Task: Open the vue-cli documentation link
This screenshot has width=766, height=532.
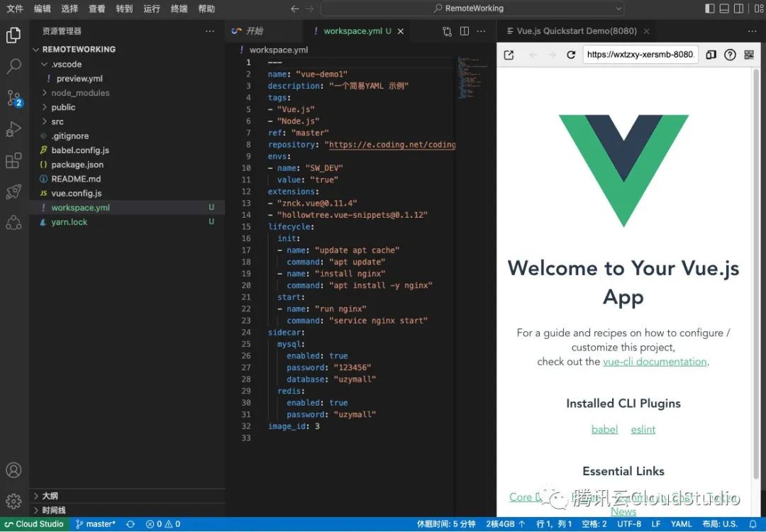Action: (x=655, y=362)
